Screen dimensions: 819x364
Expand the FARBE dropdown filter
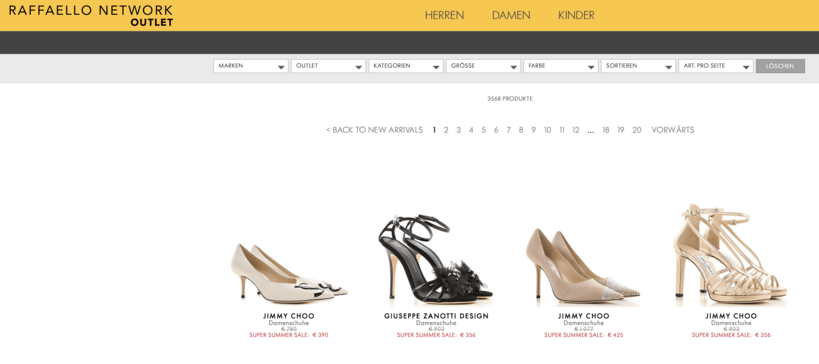click(x=560, y=66)
